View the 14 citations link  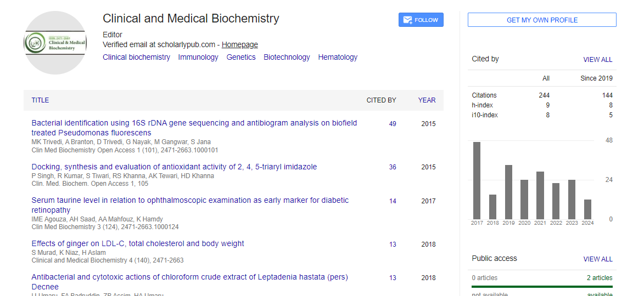[393, 201]
